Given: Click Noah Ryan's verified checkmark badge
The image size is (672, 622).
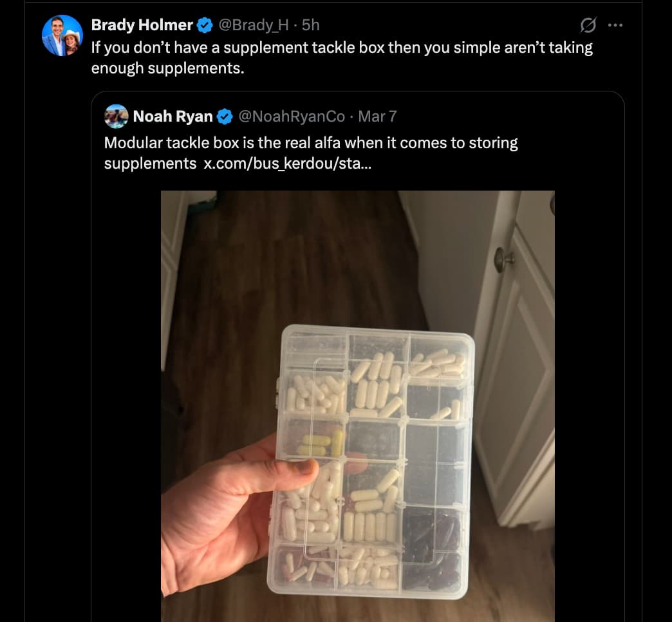Looking at the screenshot, I should pyautogui.click(x=225, y=117).
